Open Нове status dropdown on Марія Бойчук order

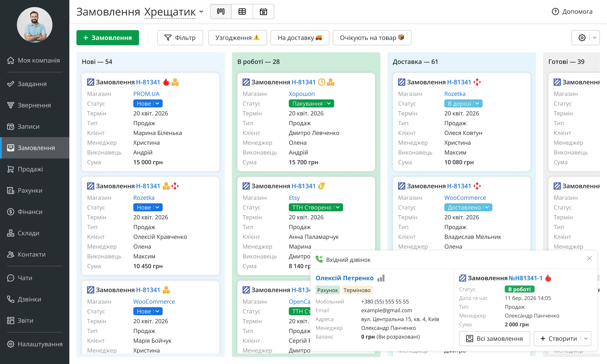point(148,311)
